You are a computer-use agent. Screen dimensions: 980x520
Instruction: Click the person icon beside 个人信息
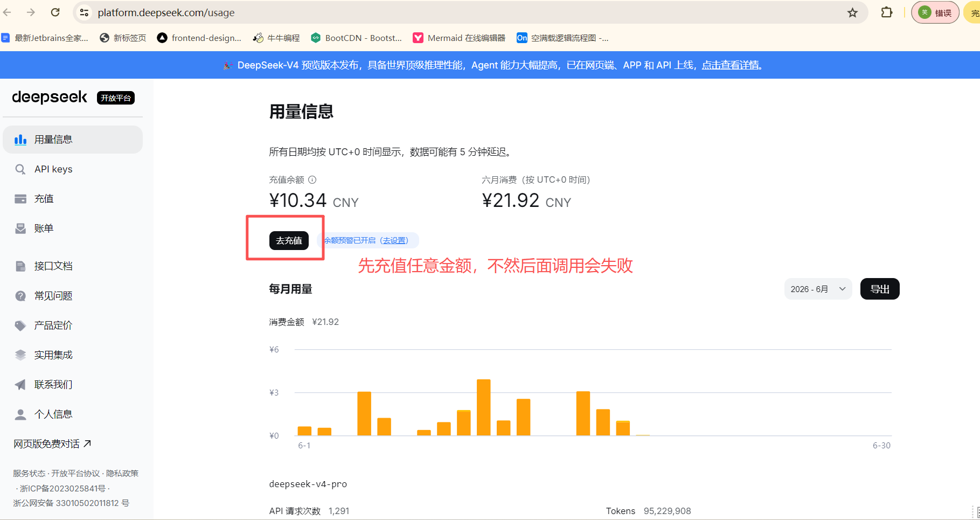(x=20, y=414)
